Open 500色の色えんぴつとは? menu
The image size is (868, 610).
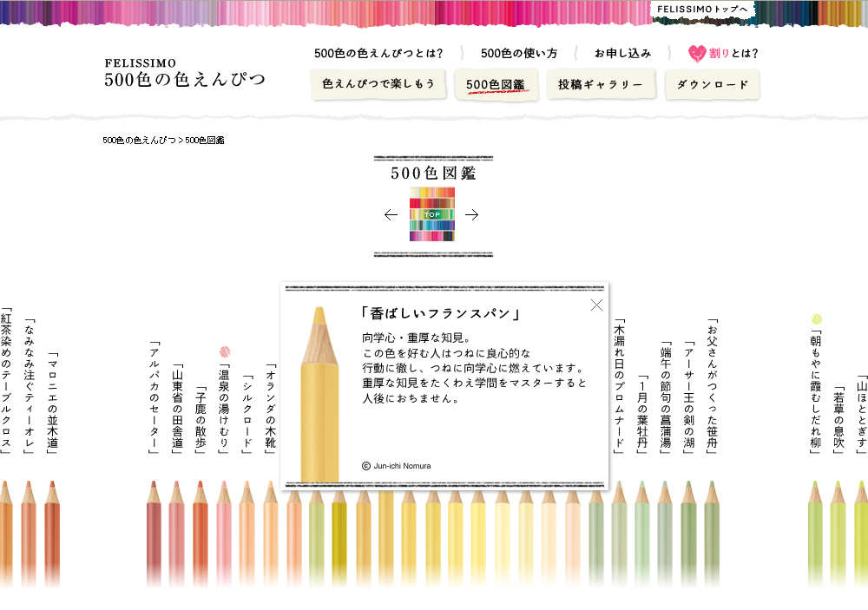(x=378, y=53)
